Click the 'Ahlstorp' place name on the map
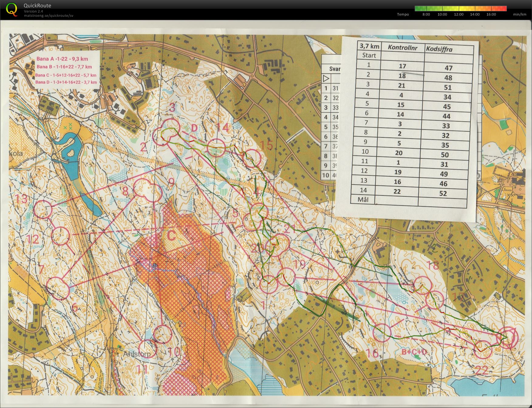532x408 pixels. coord(137,354)
